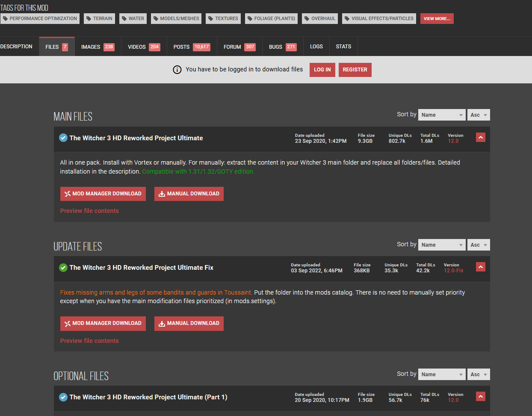
Task: Click the Visual Effects/Particles tag
Action: pyautogui.click(x=379, y=18)
